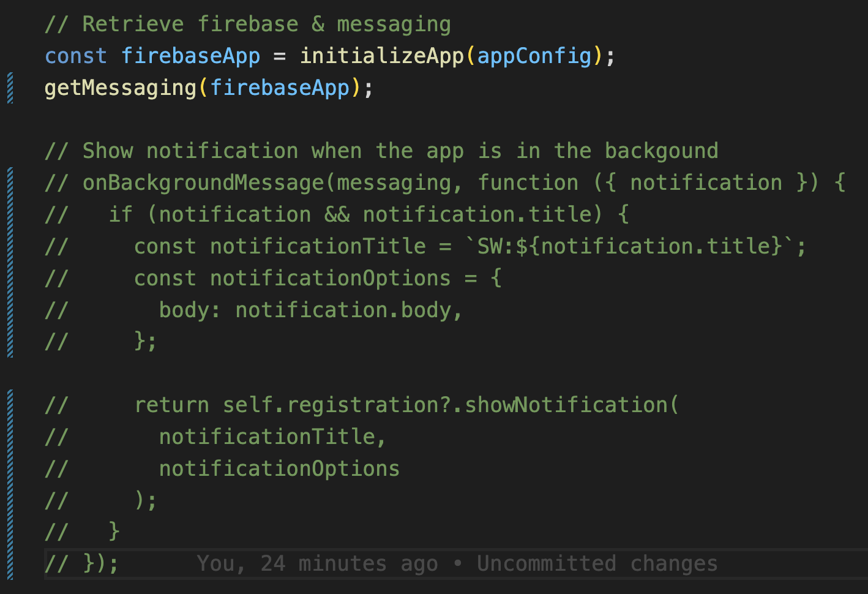Click firebaseApp argument inside getMessaging
The width and height of the screenshot is (868, 594).
click(280, 88)
